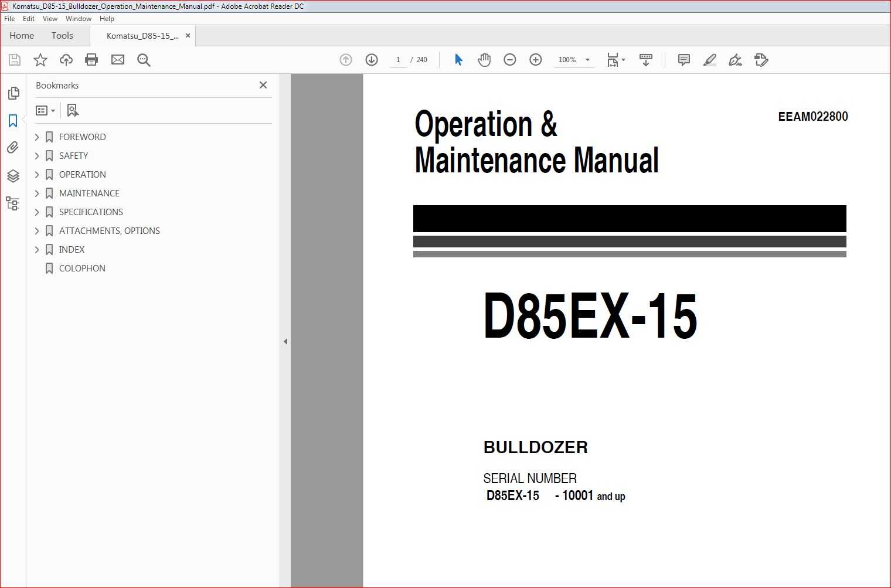
Task: Print the document using printer icon
Action: 91,60
